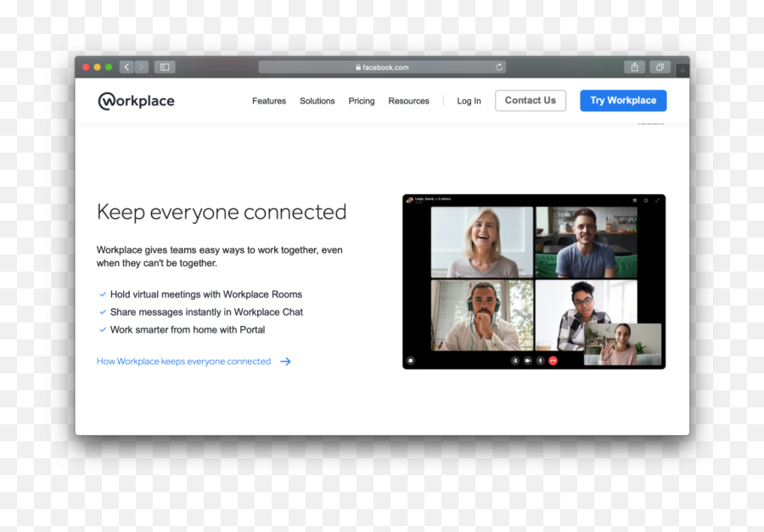This screenshot has width=764, height=532.
Task: Click the Contact Us button
Action: pos(531,100)
